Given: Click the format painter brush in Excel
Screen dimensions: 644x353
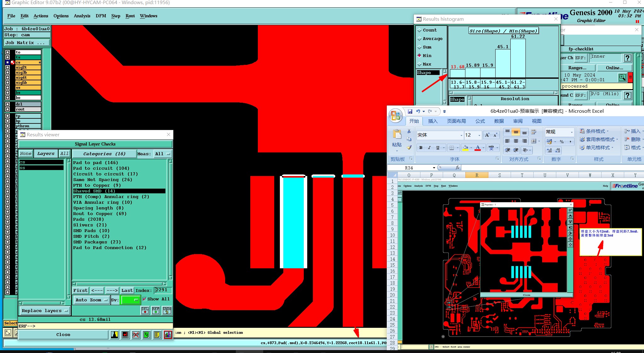Looking at the screenshot, I should pos(409,147).
